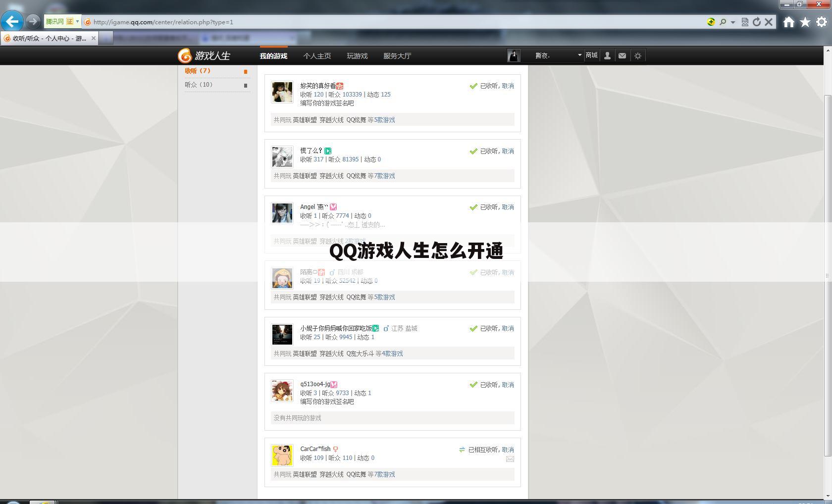Open the Favorites star icon
This screenshot has height=504, width=832.
(x=805, y=22)
